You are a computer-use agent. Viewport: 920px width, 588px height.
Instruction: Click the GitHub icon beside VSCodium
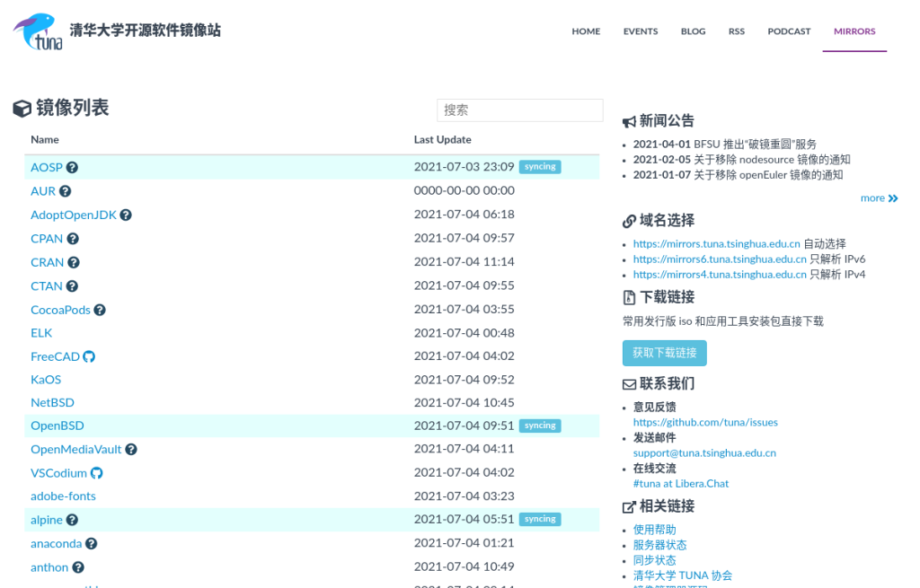[x=97, y=473]
